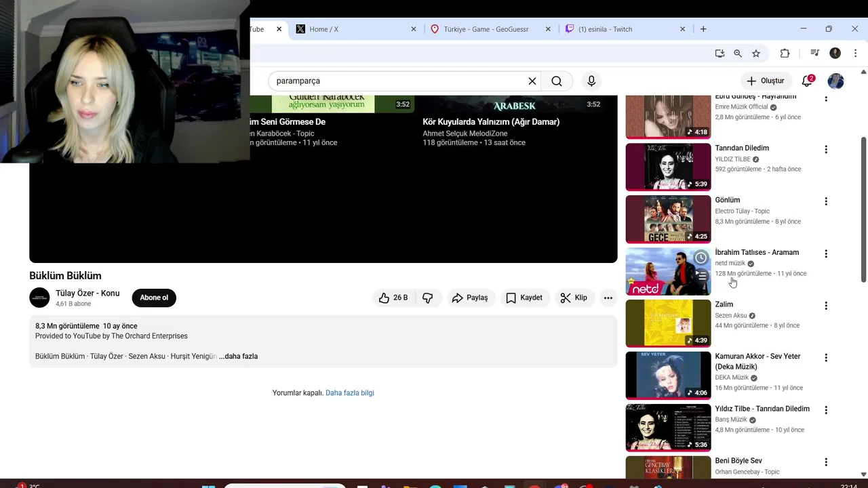Subscribe with the Abone ol button

154,298
